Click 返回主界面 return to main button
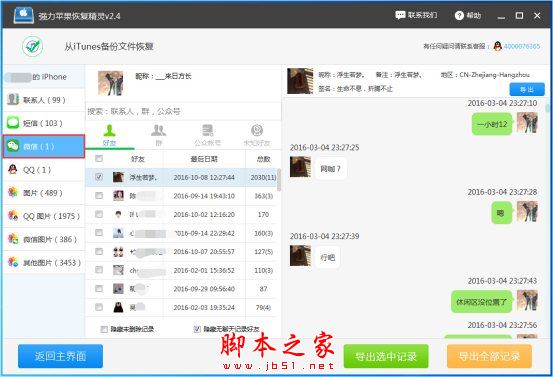 (x=60, y=356)
